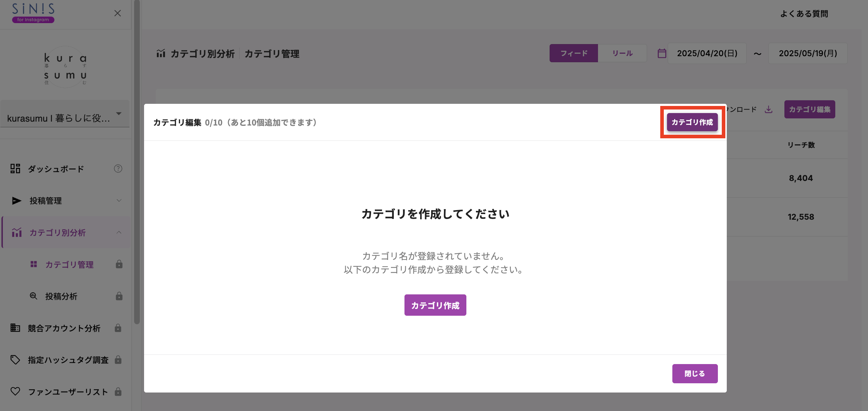868x411 pixels.
Task: Click the help question mark beside ダッシュボード
Action: [x=118, y=169]
